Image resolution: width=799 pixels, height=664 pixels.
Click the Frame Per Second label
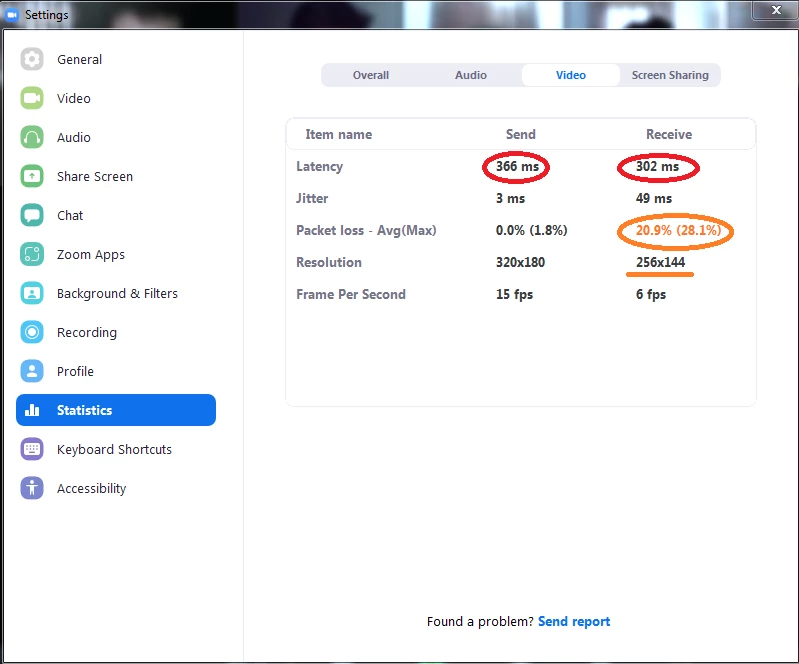[x=351, y=295]
